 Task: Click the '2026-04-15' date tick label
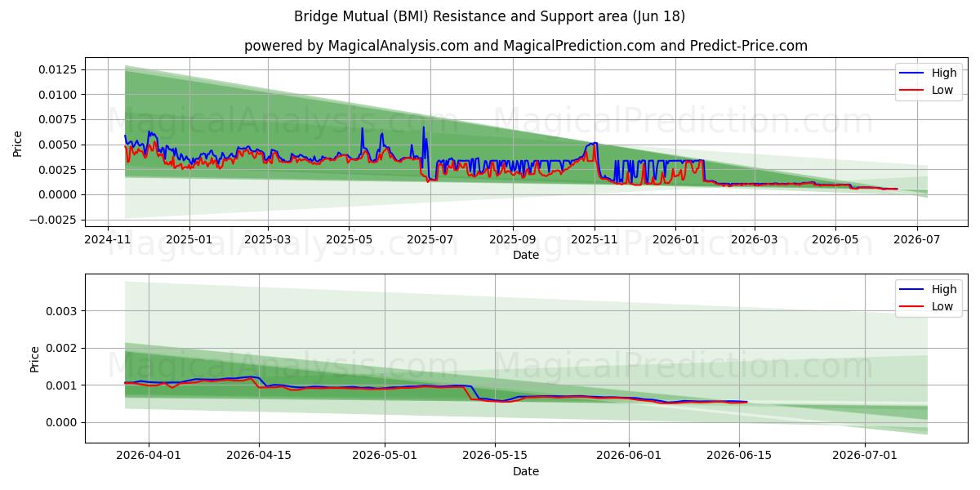click(x=258, y=455)
